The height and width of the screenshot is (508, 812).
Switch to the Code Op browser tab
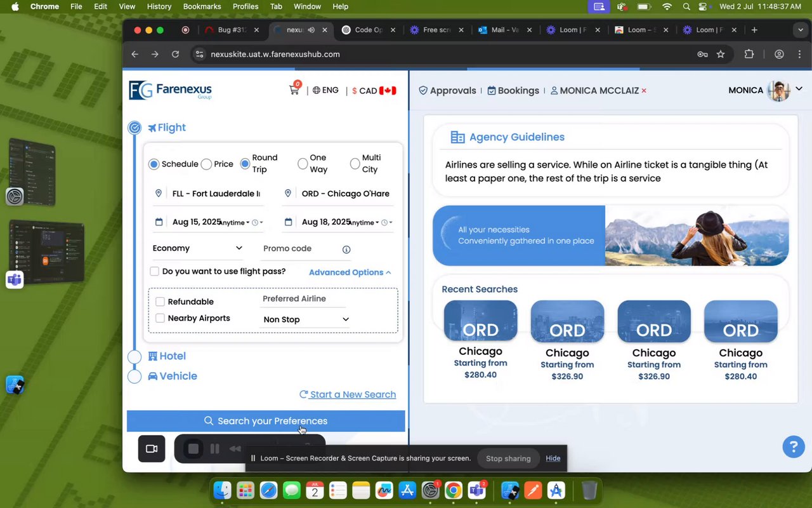pyautogui.click(x=368, y=30)
